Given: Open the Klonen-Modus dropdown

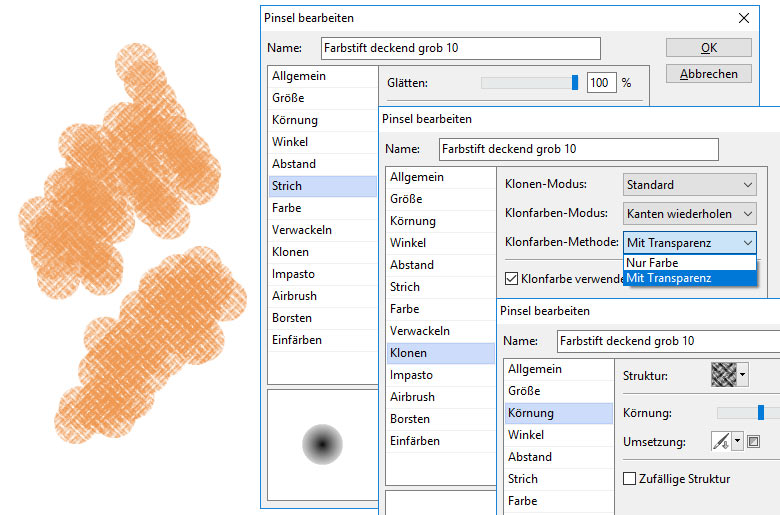Looking at the screenshot, I should 689,185.
